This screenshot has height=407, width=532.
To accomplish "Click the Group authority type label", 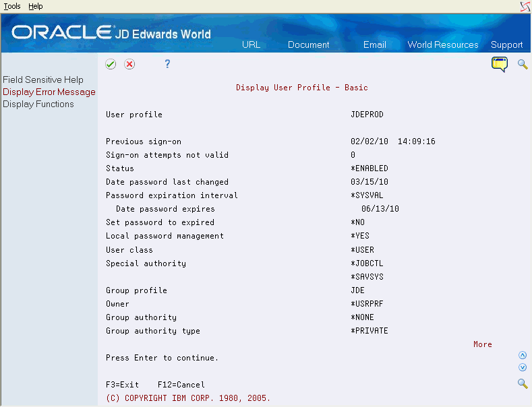I will click(x=152, y=331).
